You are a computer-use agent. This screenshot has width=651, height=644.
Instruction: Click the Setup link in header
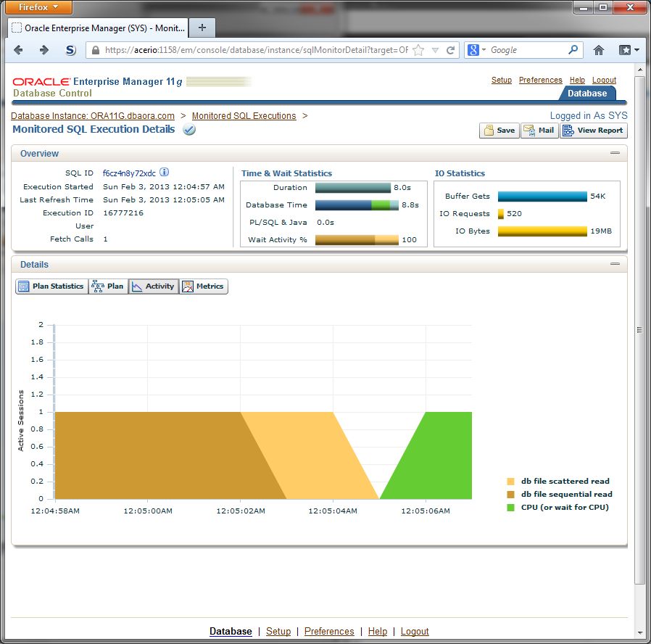(x=502, y=80)
